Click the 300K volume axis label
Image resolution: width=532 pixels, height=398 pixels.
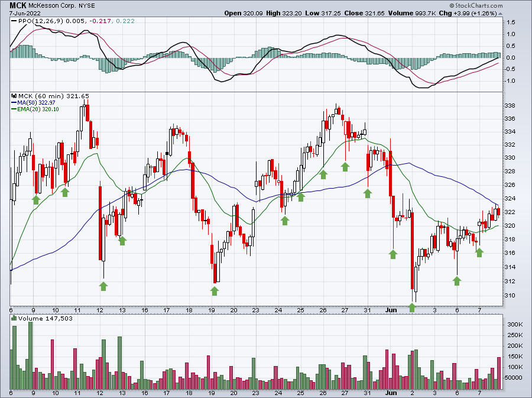(515, 324)
